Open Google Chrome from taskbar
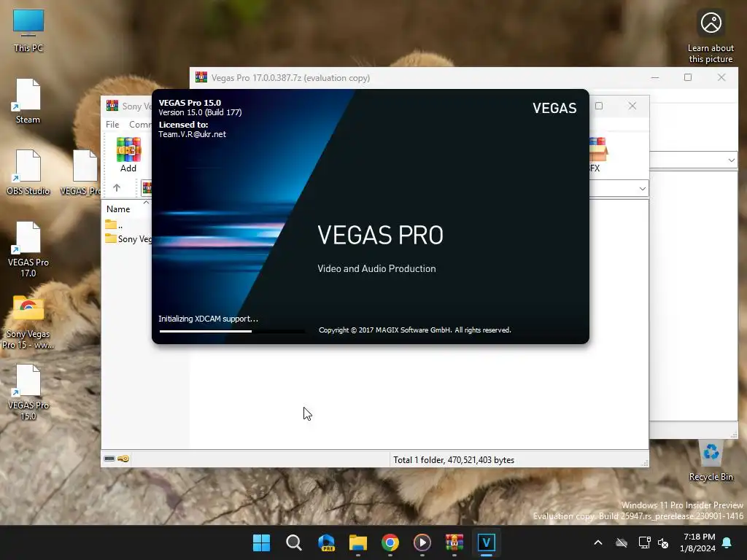 (x=390, y=542)
